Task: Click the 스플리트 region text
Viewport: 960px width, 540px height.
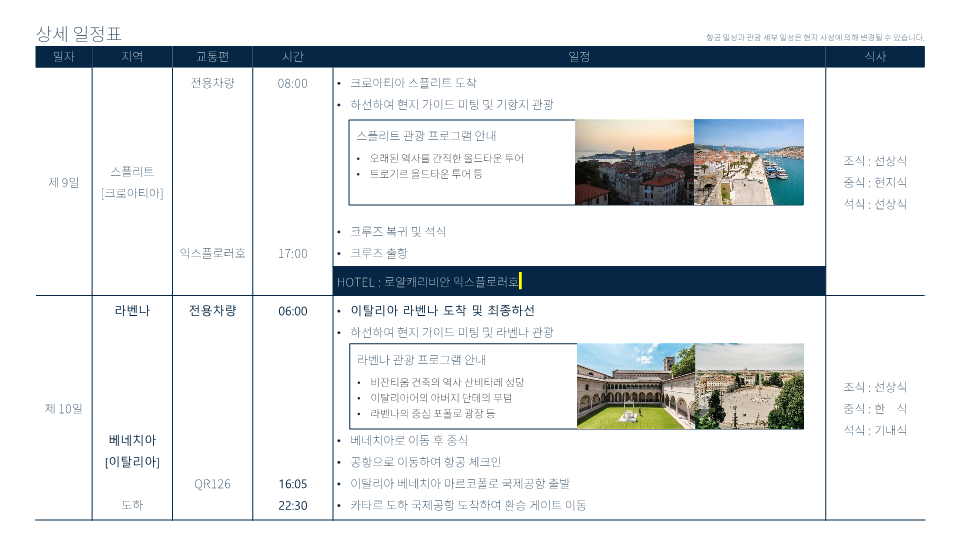Action: [132, 171]
